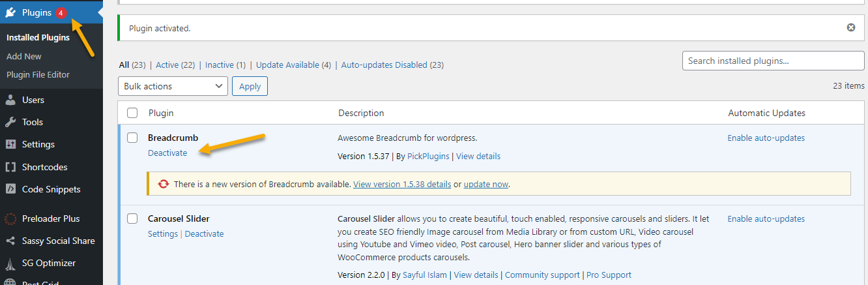Click the Code Snippets icon

[x=10, y=189]
